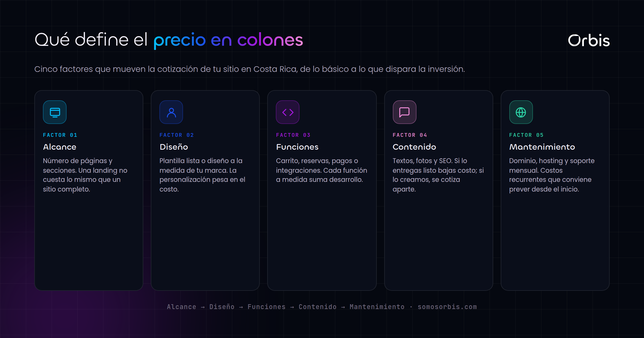
Task: Click 'Alcance' in the footer sequence
Action: 182,307
